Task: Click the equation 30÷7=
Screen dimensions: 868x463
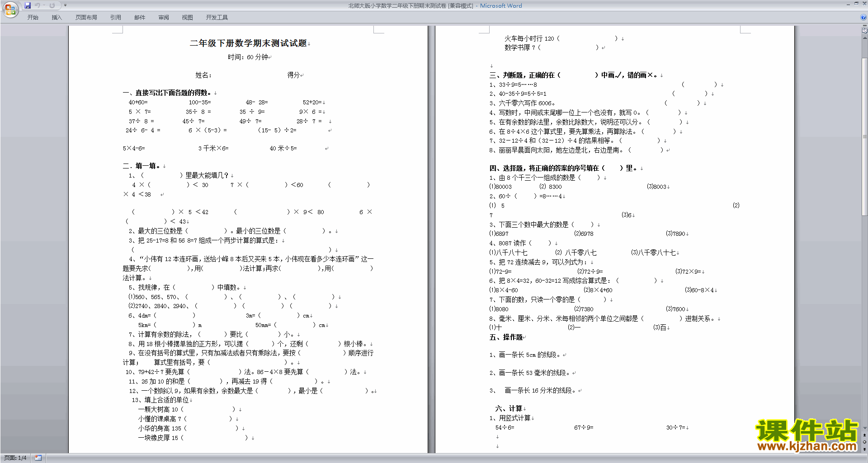Action: pos(675,427)
